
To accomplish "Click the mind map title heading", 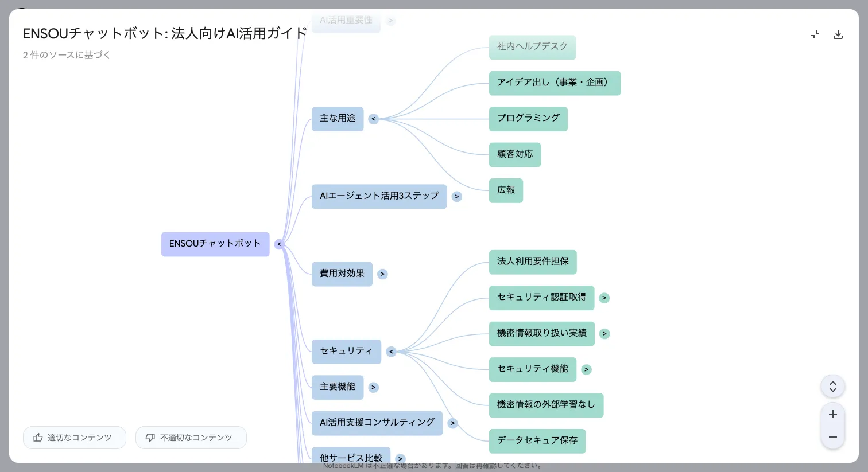I will click(165, 33).
